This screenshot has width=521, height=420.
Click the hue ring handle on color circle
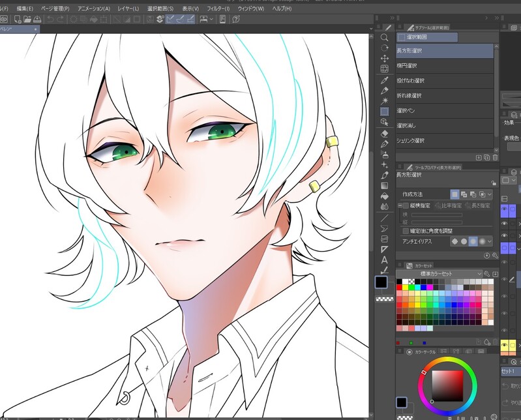click(x=424, y=372)
